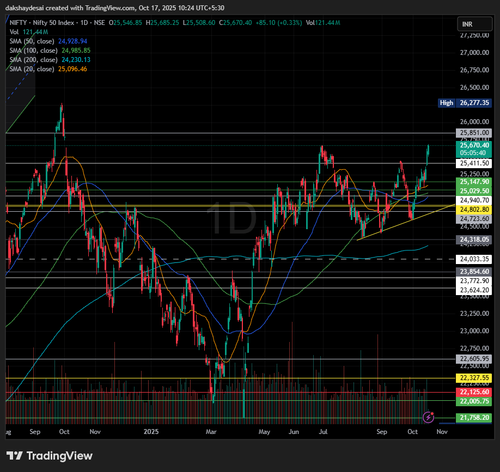Click the Mar label on time axis
Screen dimensions: 500x472
click(211, 432)
